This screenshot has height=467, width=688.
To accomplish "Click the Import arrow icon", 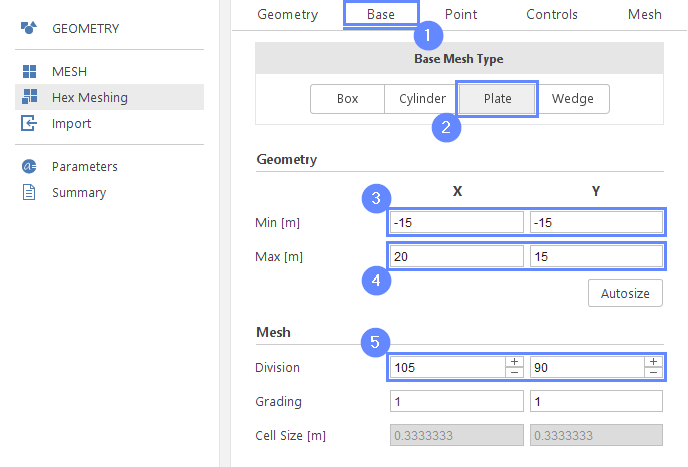I will tap(29, 124).
